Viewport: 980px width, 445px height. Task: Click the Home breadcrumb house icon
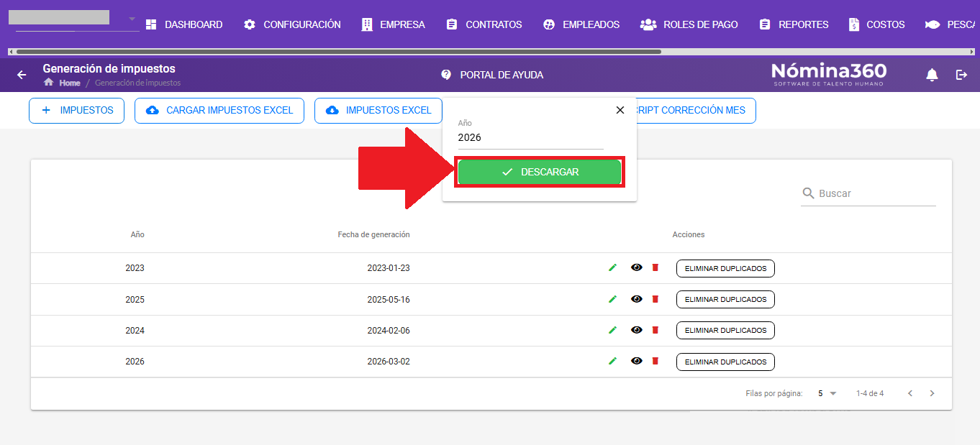click(x=49, y=83)
